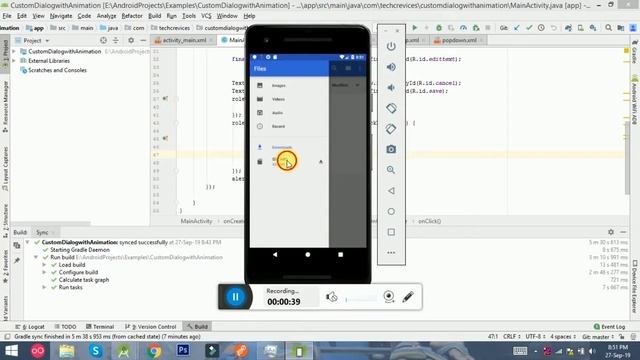The image size is (640, 360).
Task: Open Git branch master in status bar
Action: 598,337
